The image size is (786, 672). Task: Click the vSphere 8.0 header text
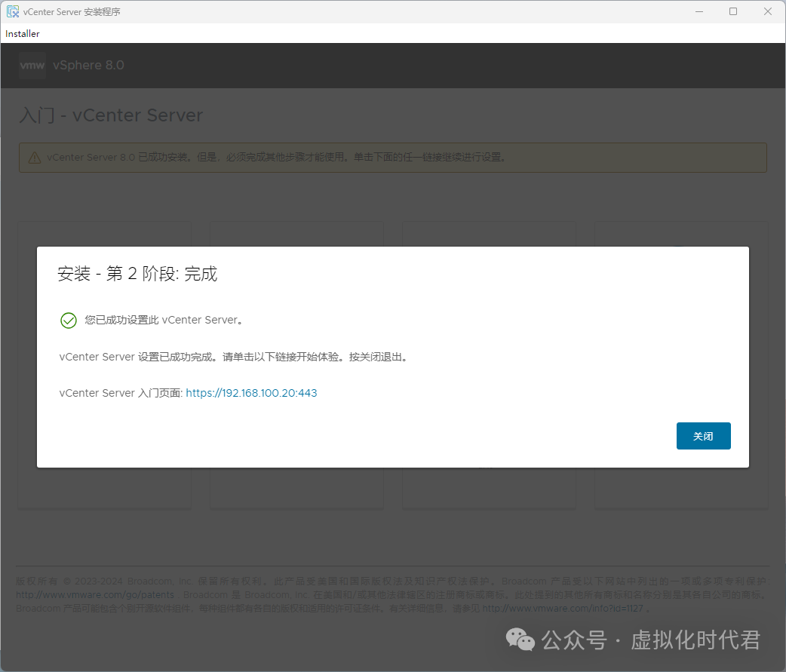88,65
